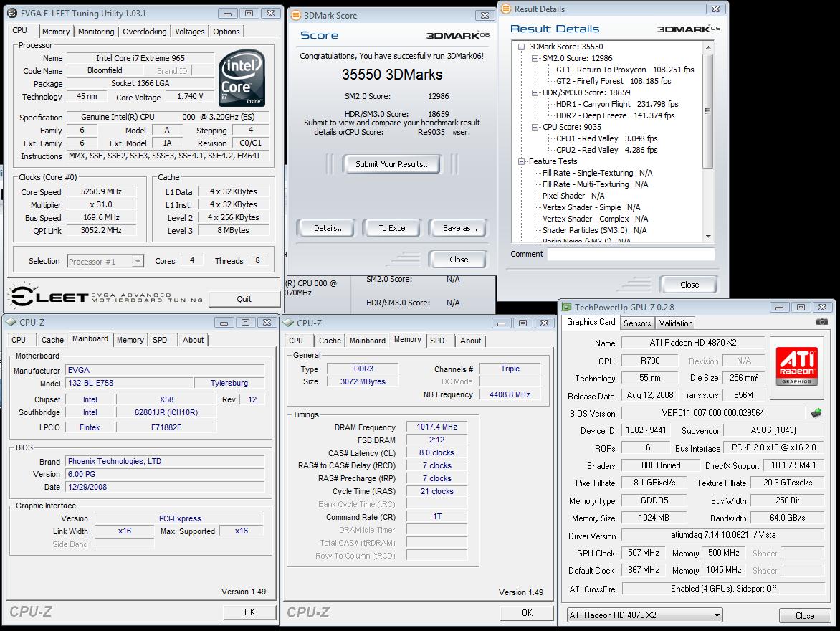This screenshot has width=840, height=631.
Task: Click the BIOS Version field in GPU-Z
Action: pos(712,413)
